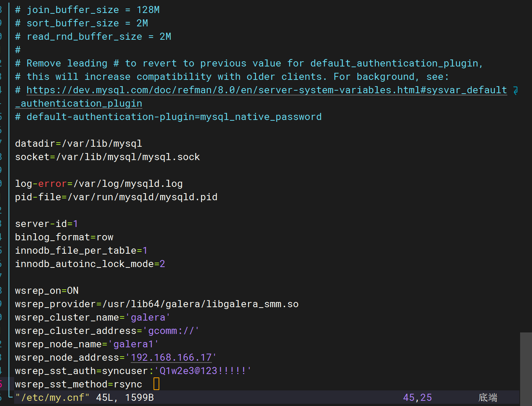
Task: Click the 底端 label in the status bar
Action: (x=488, y=397)
